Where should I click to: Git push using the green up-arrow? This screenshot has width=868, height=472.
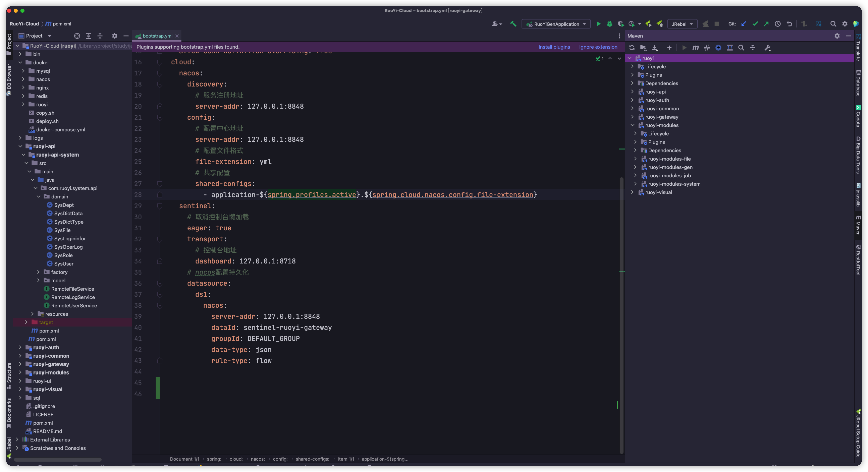pos(766,24)
